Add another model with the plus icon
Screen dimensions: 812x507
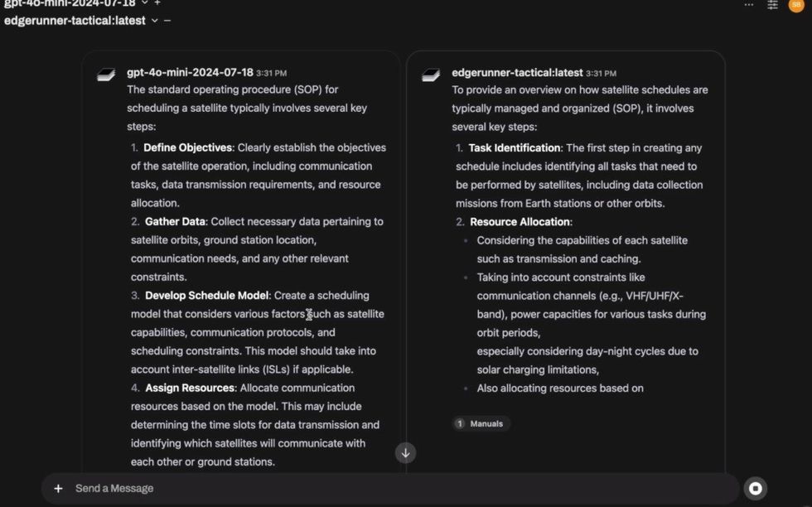click(x=157, y=3)
